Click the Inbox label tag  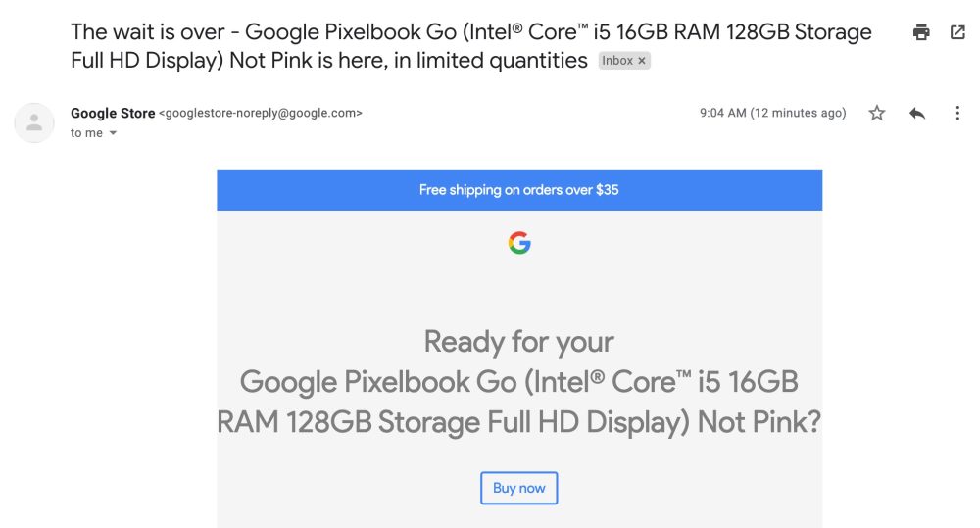tap(617, 61)
